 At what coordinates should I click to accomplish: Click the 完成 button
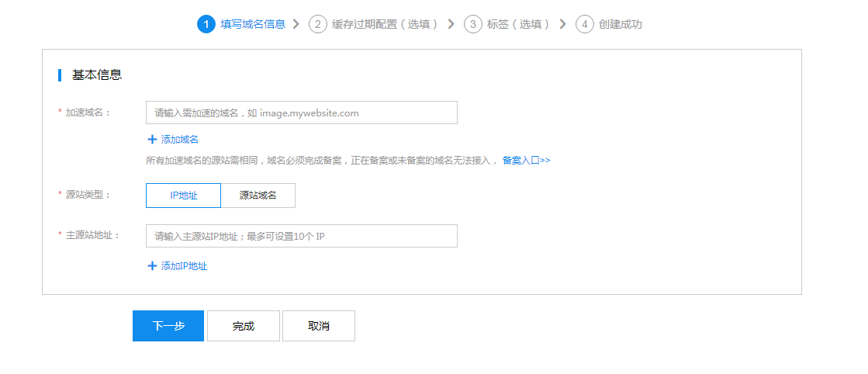click(244, 326)
